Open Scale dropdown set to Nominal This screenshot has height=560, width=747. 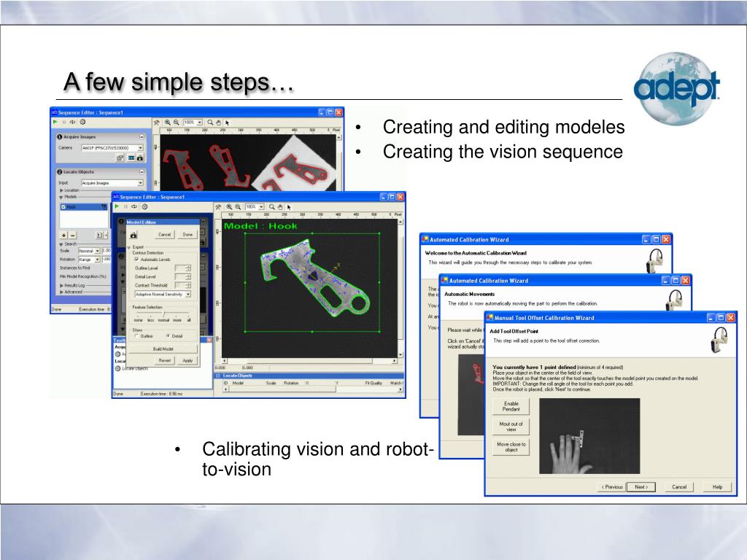point(97,251)
